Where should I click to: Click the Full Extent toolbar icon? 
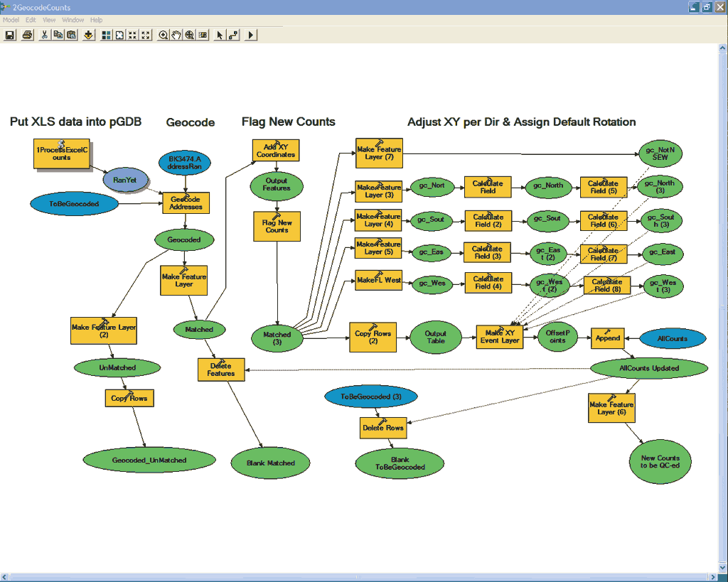(x=119, y=35)
